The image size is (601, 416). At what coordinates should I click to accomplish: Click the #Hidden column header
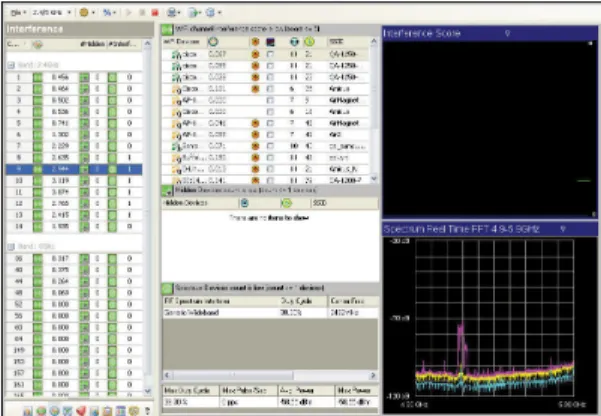point(92,44)
